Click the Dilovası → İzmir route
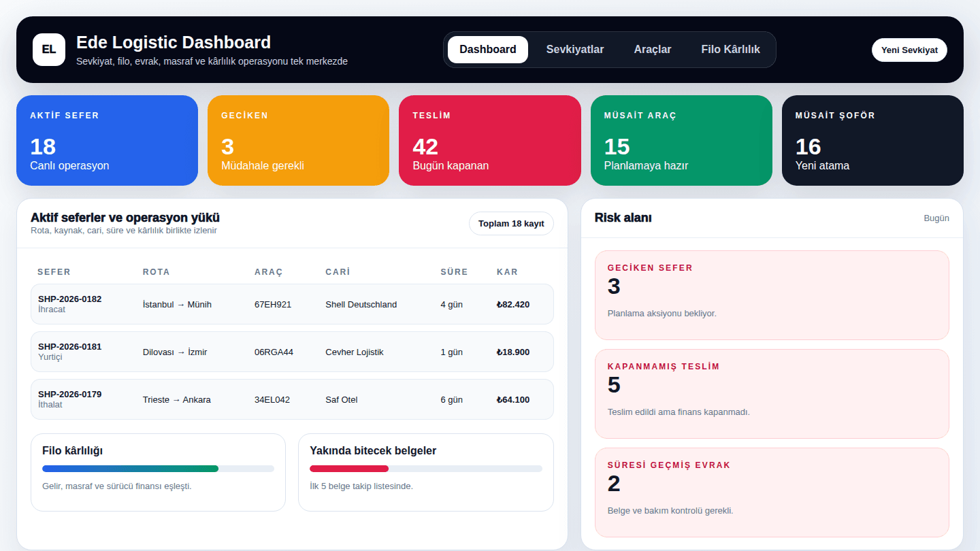 point(175,352)
